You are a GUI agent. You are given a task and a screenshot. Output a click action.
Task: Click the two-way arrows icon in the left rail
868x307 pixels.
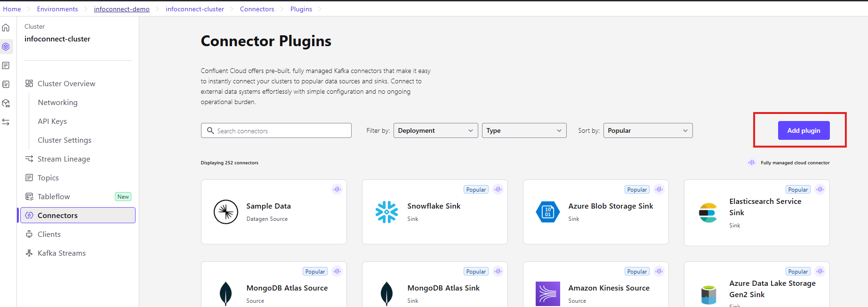pos(6,122)
